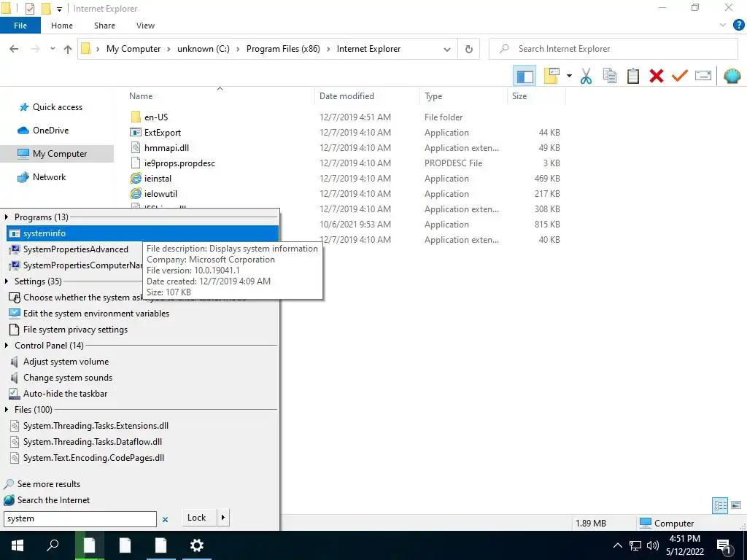
Task: Open the dropdown arrow beside folder options icon
Action: pos(569,76)
